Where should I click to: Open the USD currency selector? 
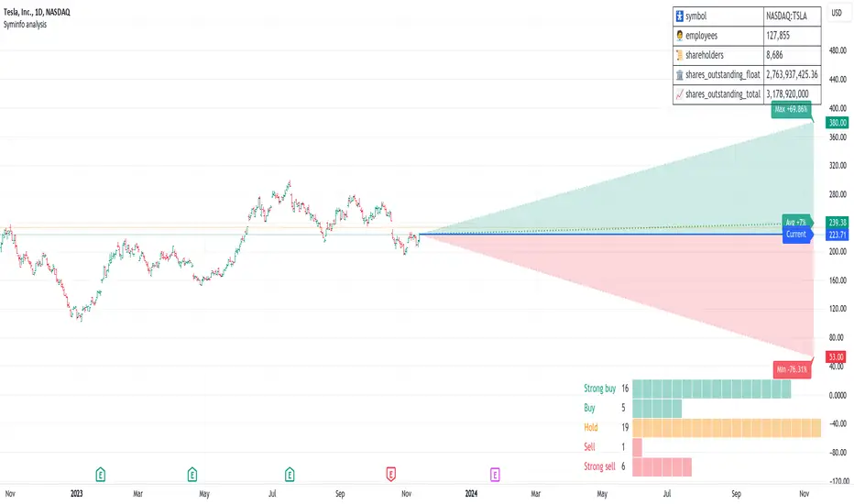pyautogui.click(x=837, y=13)
